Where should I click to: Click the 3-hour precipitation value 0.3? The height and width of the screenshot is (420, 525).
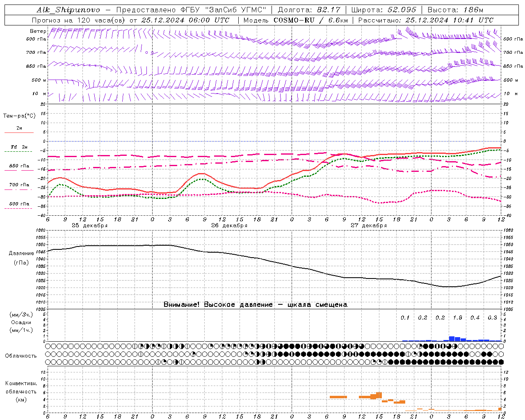tap(492, 318)
